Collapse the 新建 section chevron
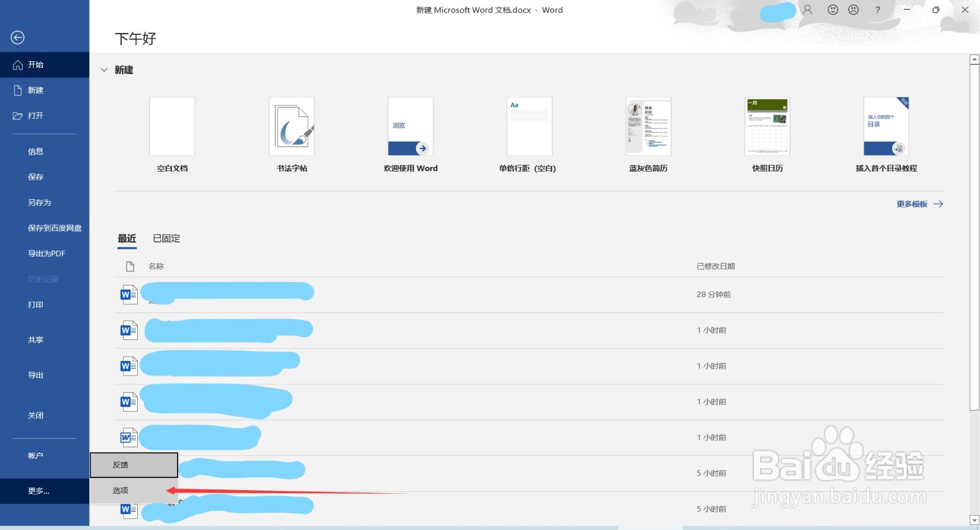Screen dimensions: 980x530 point(104,70)
